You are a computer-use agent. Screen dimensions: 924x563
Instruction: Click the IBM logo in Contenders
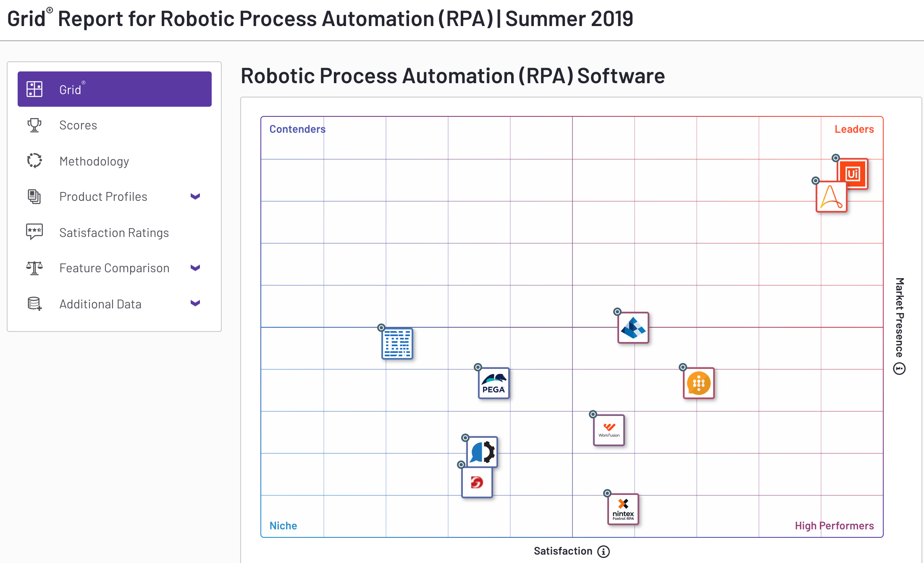(397, 343)
